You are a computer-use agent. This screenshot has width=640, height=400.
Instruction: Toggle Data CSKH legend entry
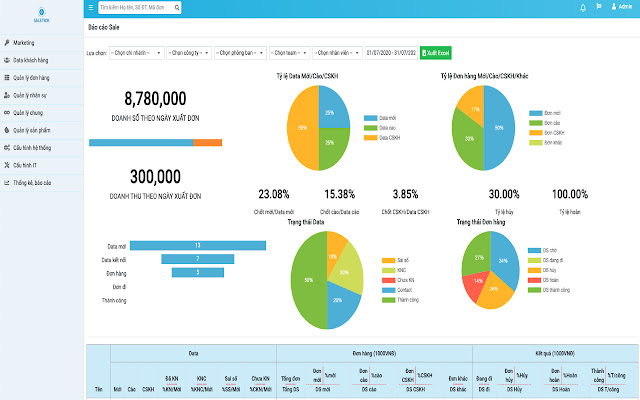click(382, 138)
